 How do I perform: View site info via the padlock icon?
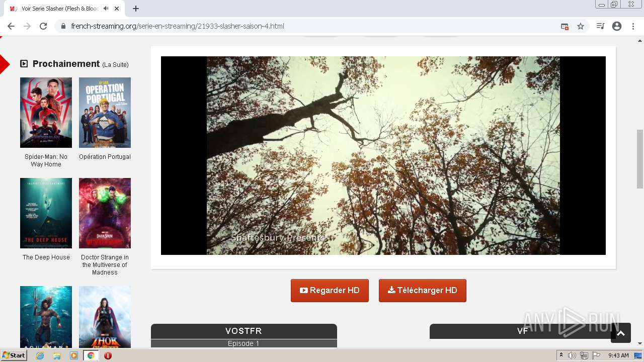pos(63,26)
